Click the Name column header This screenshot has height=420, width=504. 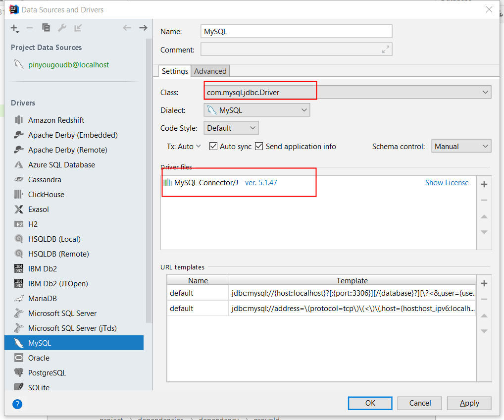(x=198, y=280)
